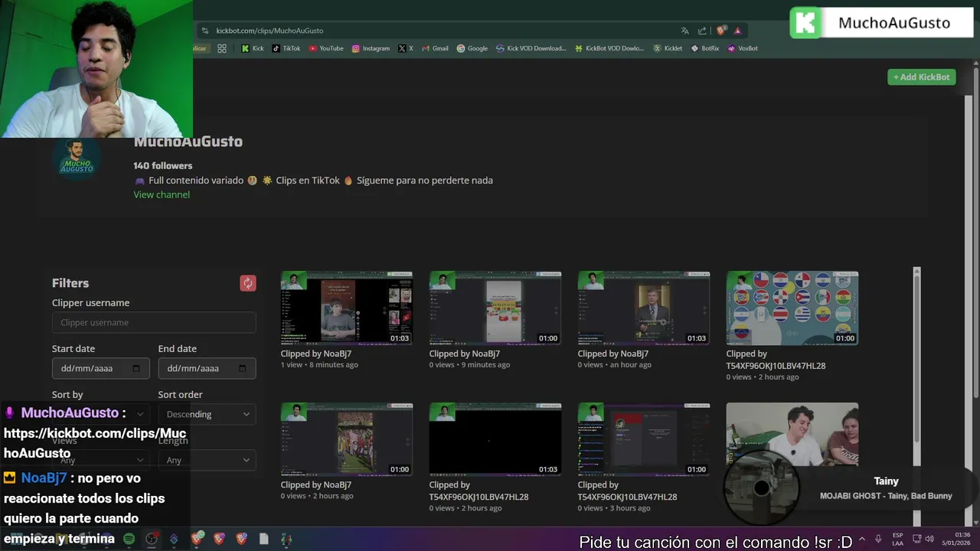
Task: Click the Add KickBot button
Action: coord(921,77)
